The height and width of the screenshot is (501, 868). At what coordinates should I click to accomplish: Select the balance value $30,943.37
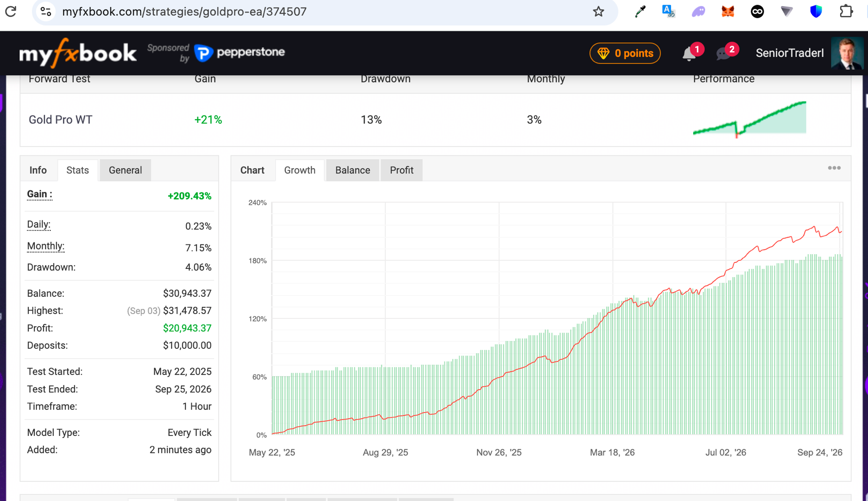click(187, 294)
